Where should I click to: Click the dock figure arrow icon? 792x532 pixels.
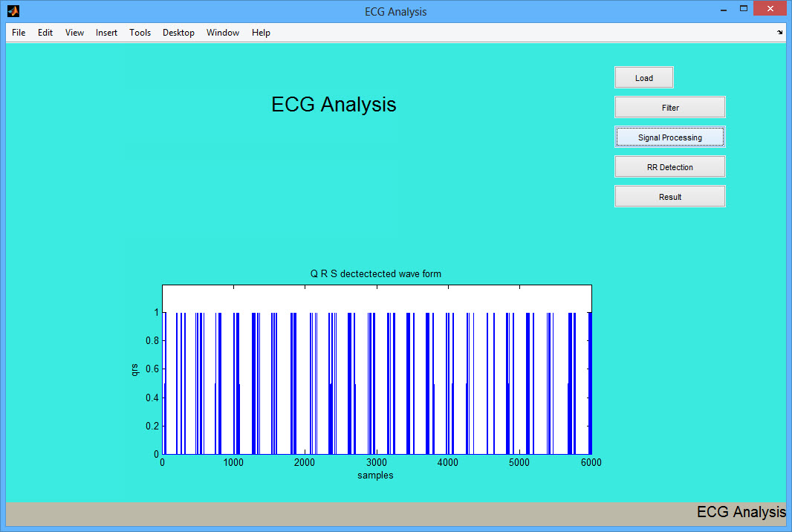[780, 33]
